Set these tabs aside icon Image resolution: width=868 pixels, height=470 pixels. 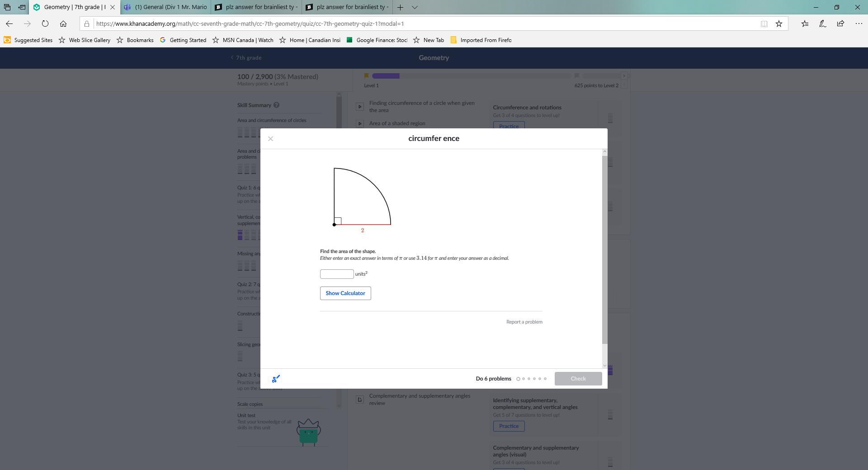(x=22, y=7)
